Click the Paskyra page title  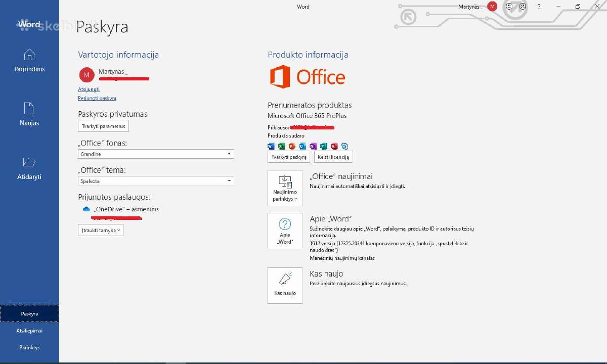coord(102,27)
